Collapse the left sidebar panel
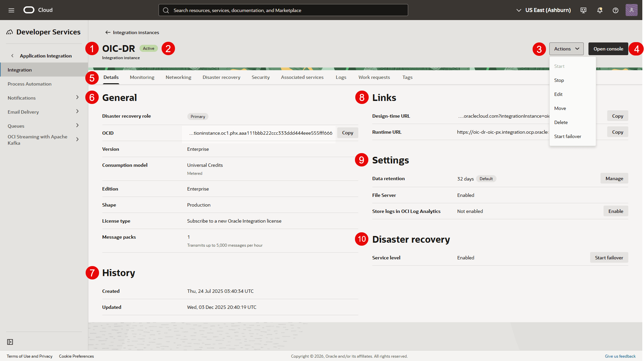The width and height of the screenshot is (644, 361). point(10,342)
